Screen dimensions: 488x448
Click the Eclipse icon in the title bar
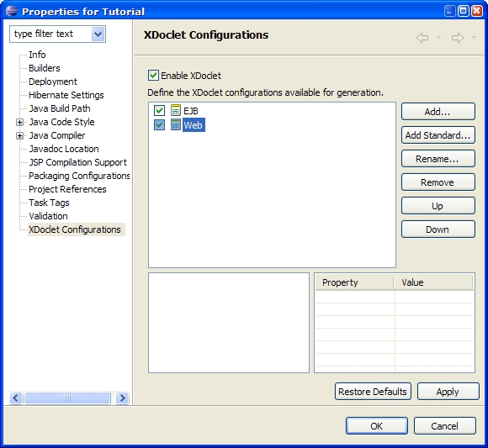click(x=12, y=11)
